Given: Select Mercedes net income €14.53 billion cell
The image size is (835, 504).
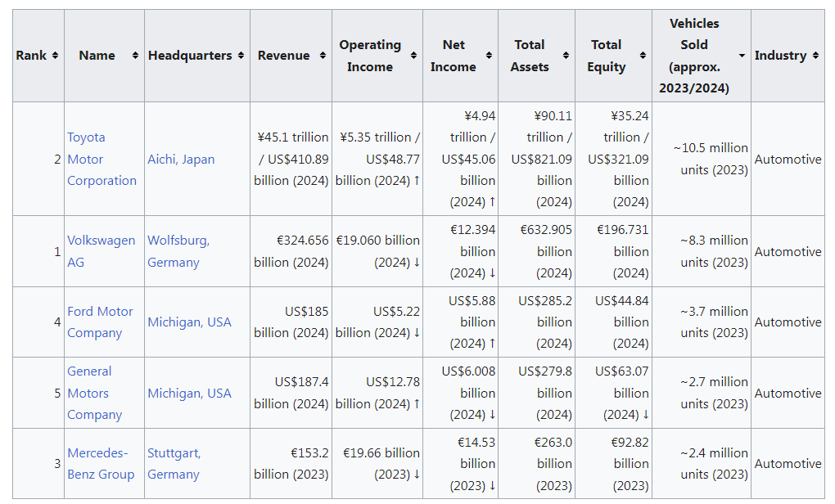Looking at the screenshot, I should click(461, 464).
